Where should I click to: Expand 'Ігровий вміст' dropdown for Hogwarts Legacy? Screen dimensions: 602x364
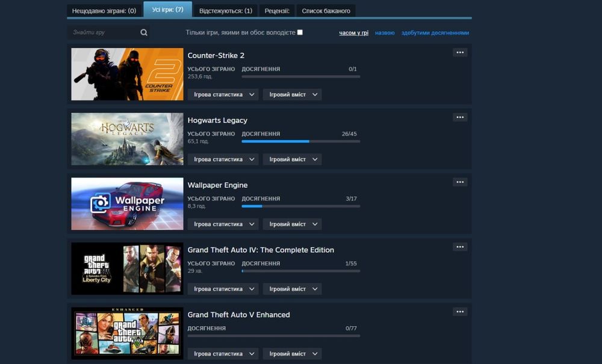(292, 159)
